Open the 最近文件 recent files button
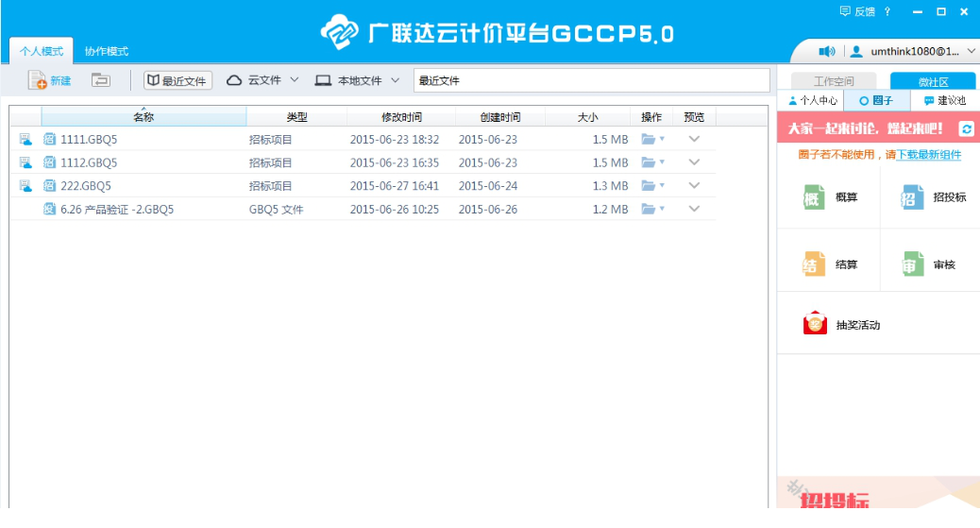 [x=178, y=80]
